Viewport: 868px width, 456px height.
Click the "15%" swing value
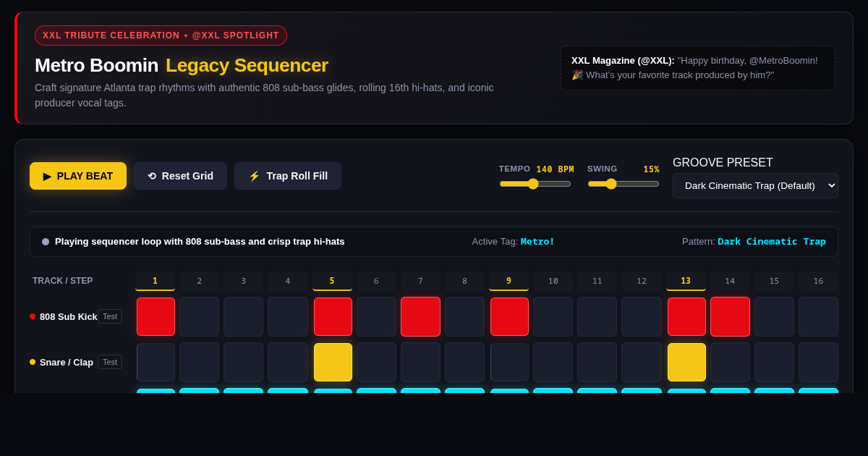[x=651, y=169]
